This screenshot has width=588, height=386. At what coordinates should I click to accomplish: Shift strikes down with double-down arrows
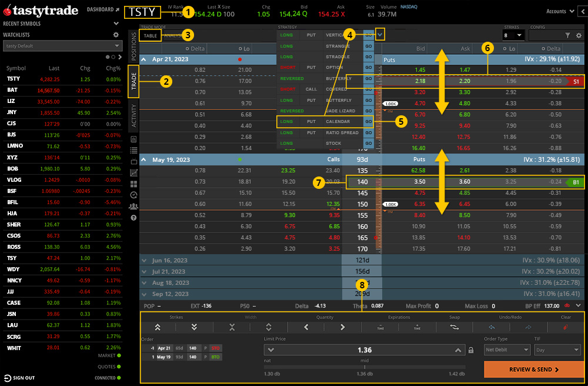tap(194, 327)
